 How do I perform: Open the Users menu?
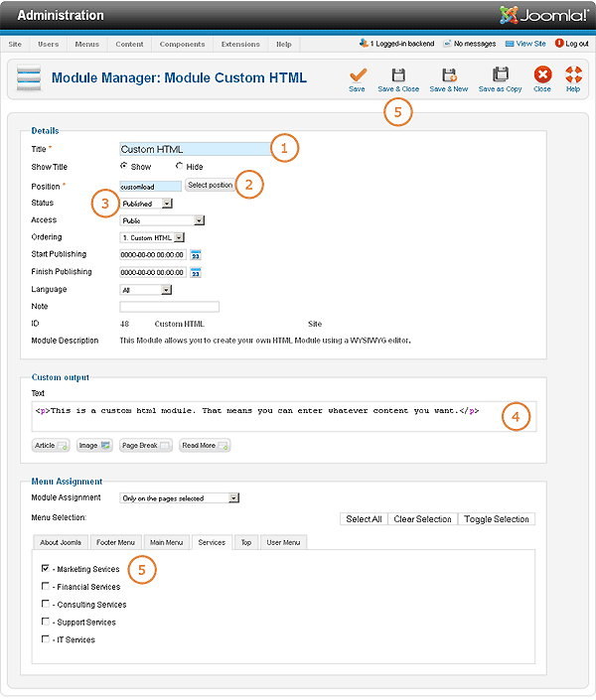[49, 45]
